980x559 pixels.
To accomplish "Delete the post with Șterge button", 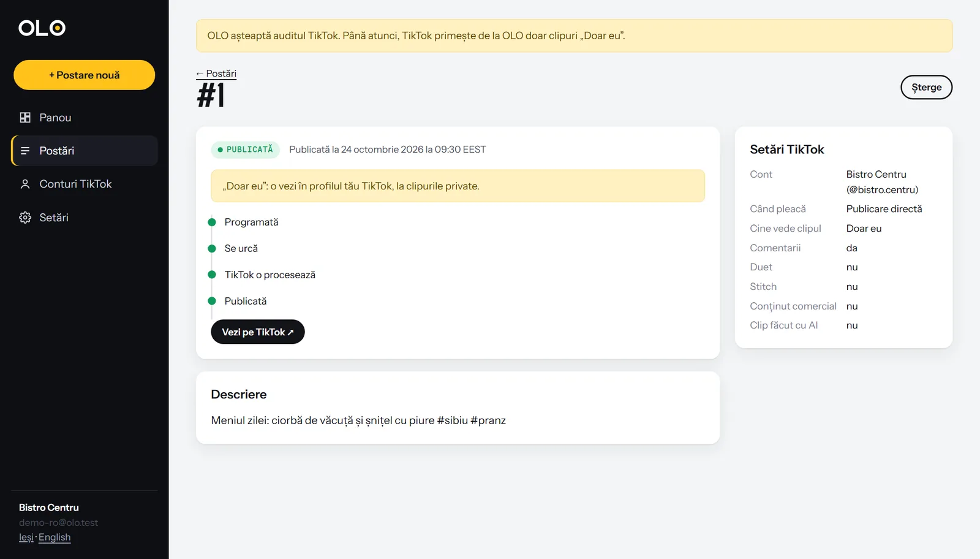I will [x=926, y=87].
